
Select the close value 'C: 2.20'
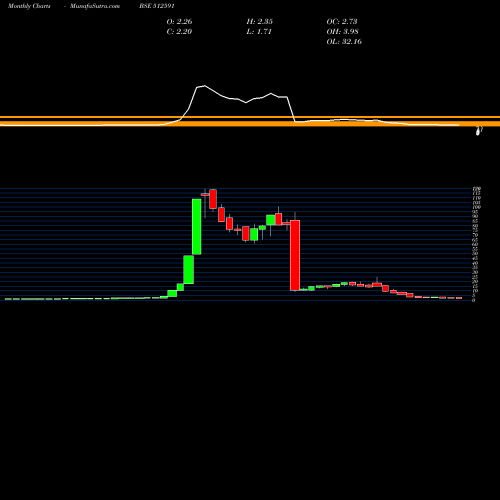click(179, 32)
